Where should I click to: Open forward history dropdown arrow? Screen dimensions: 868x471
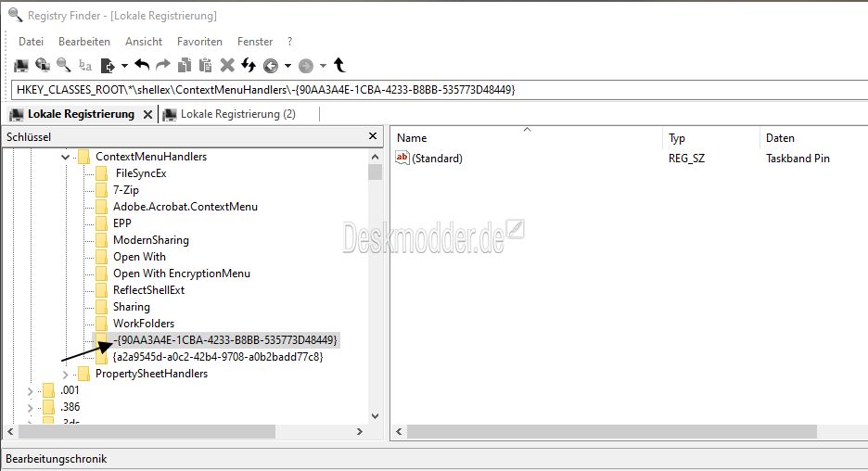pyautogui.click(x=323, y=66)
